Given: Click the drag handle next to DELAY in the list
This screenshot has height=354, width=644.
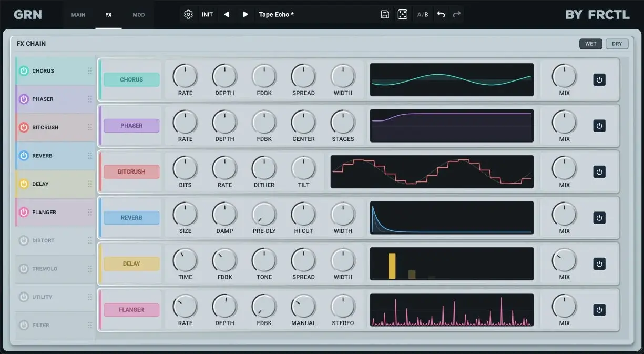Looking at the screenshot, I should click(90, 184).
